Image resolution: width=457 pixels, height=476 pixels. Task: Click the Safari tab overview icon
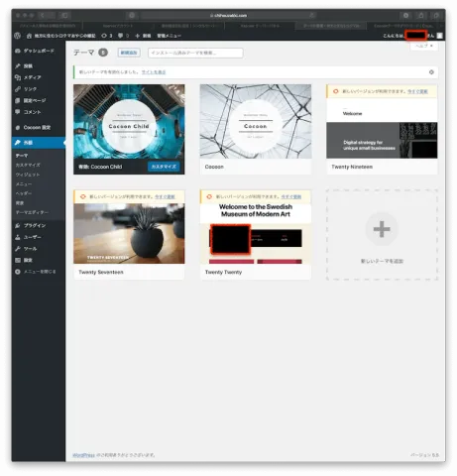(x=436, y=15)
